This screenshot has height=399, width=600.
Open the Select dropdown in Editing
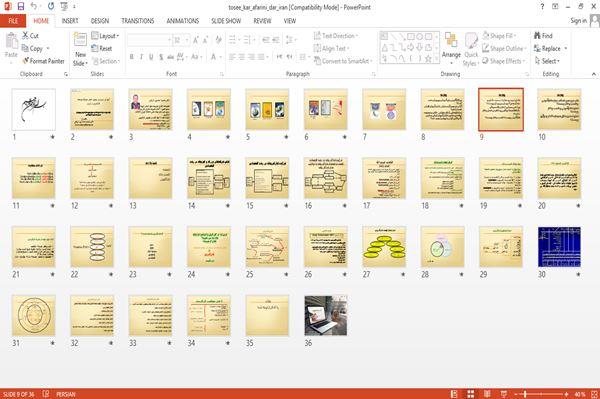click(547, 61)
